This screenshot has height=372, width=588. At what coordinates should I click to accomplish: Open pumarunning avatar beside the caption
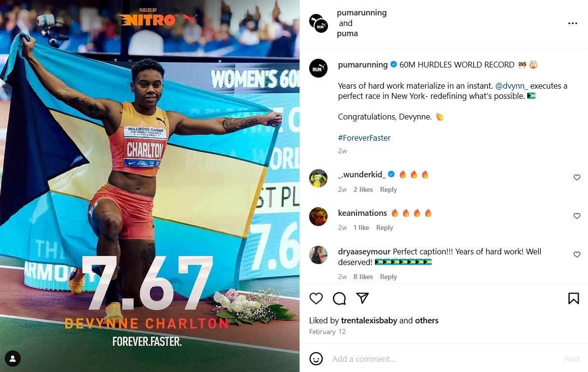(x=318, y=68)
